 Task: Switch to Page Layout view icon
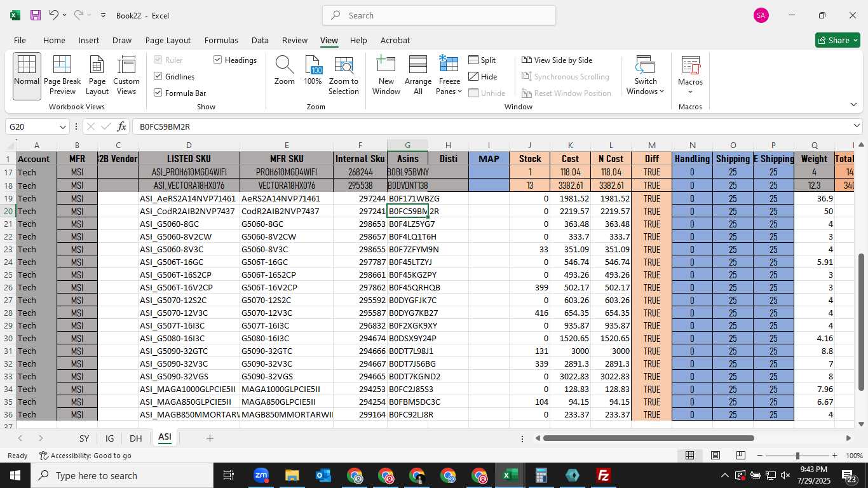[x=97, y=76]
